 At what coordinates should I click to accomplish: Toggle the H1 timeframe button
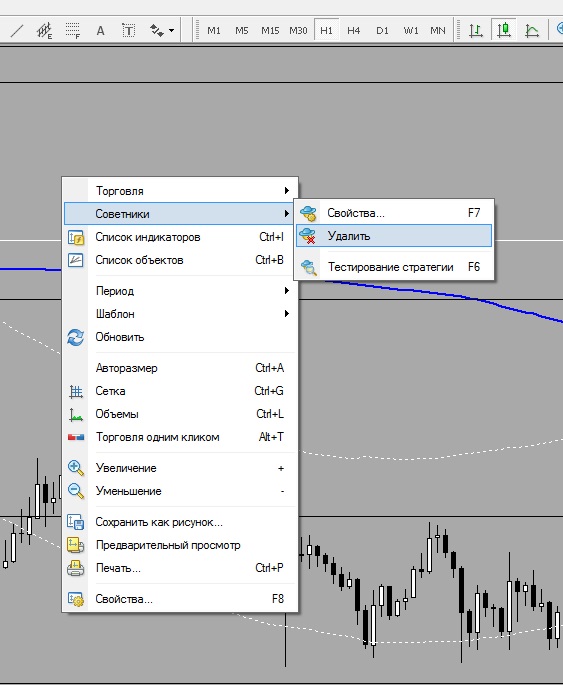[326, 31]
